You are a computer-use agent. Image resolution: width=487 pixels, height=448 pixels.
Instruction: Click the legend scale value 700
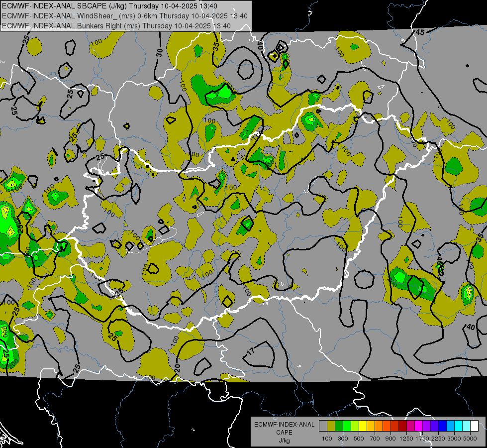click(x=375, y=439)
